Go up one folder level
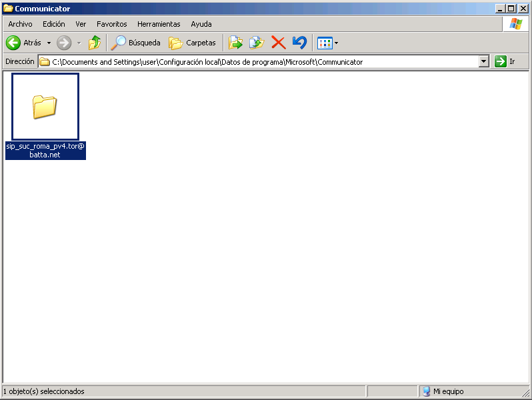The width and height of the screenshot is (532, 400). [95, 43]
